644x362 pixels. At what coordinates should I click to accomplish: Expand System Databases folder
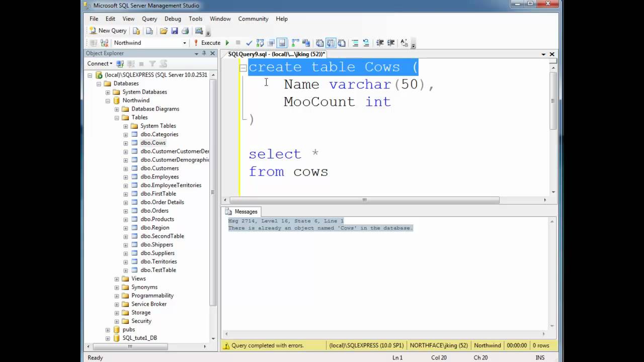108,92
